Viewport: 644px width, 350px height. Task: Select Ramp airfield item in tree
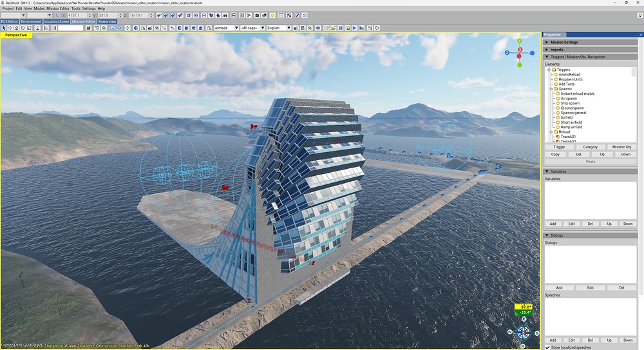click(x=571, y=127)
